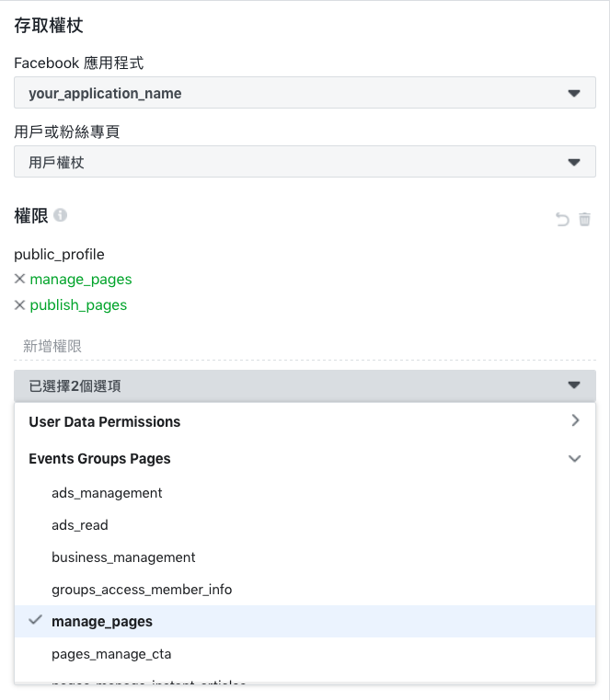Collapse the Events Groups Pages section

click(x=575, y=458)
